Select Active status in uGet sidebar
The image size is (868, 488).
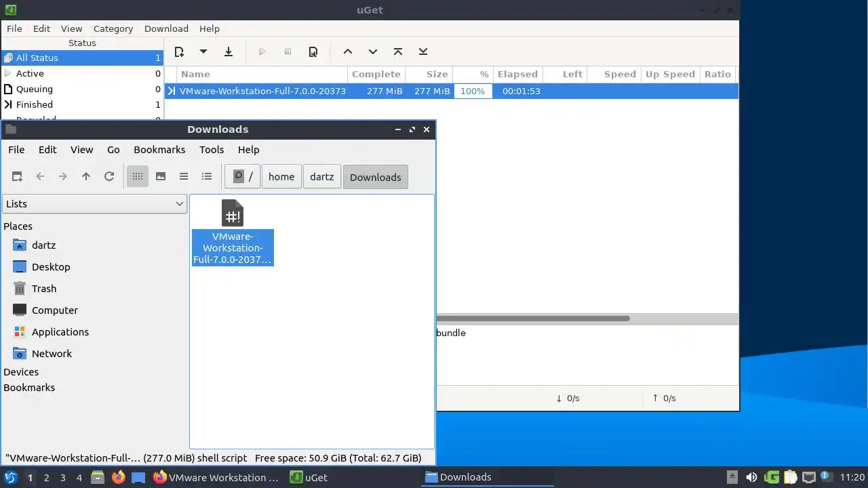82,73
